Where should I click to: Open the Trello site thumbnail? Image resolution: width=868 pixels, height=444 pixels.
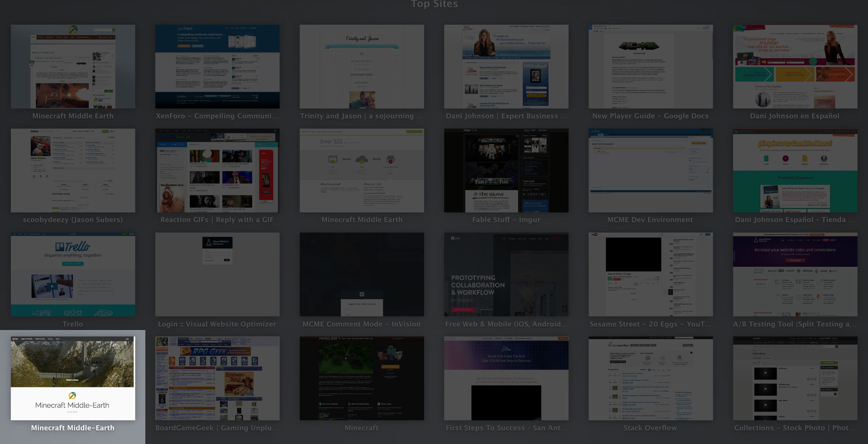click(73, 275)
